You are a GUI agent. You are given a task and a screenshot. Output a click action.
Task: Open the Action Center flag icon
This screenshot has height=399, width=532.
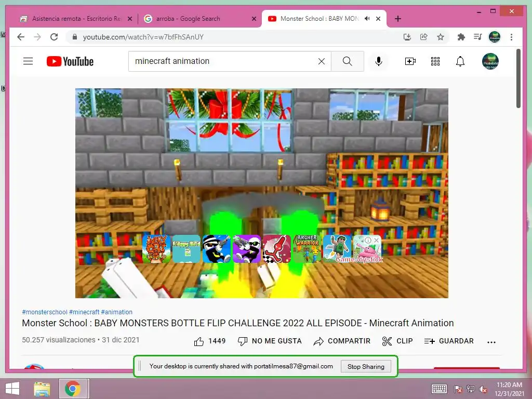tap(458, 389)
